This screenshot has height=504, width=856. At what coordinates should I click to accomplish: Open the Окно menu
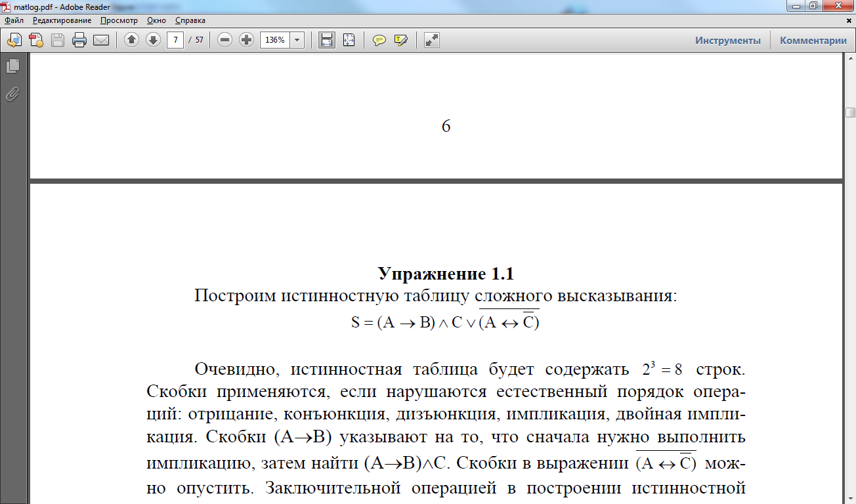click(x=157, y=20)
